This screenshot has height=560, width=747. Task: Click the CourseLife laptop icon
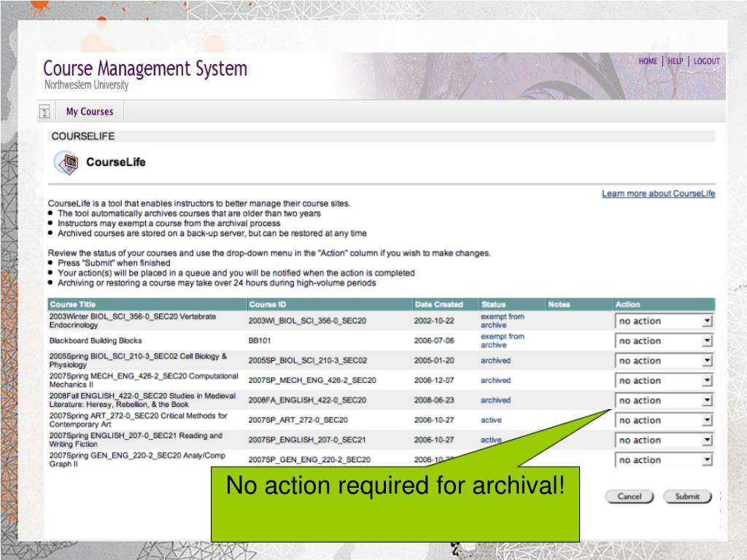66,163
